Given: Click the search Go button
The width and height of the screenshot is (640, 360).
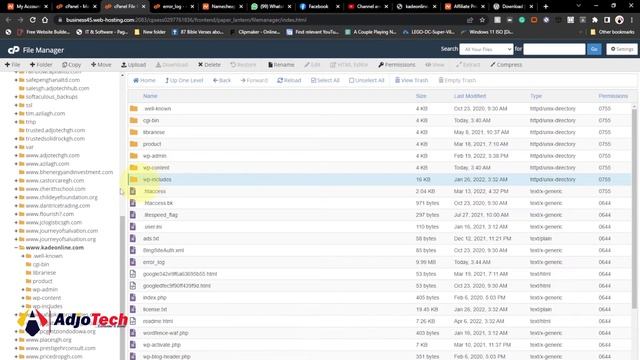Looking at the screenshot, I should tap(594, 49).
